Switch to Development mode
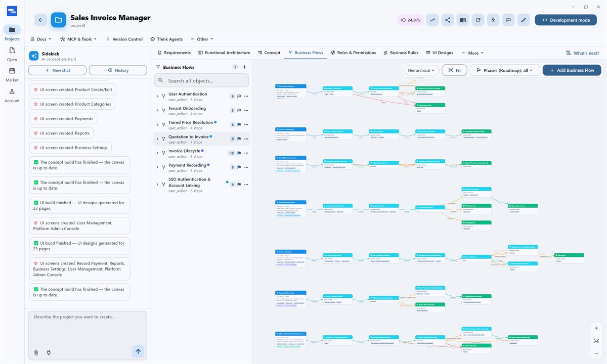This screenshot has width=607, height=364. 566,20
